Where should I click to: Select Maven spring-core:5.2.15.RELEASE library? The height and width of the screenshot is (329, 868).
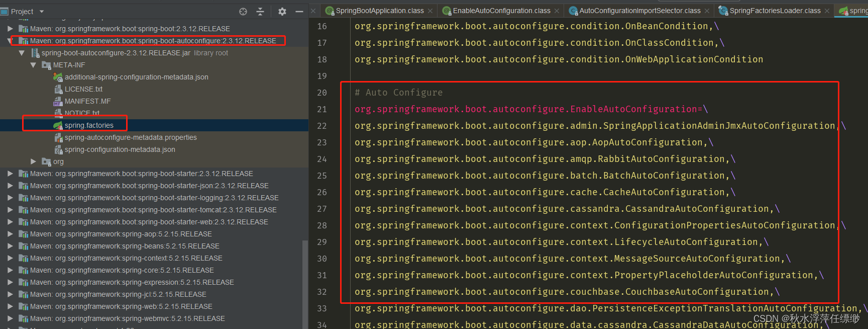(122, 270)
